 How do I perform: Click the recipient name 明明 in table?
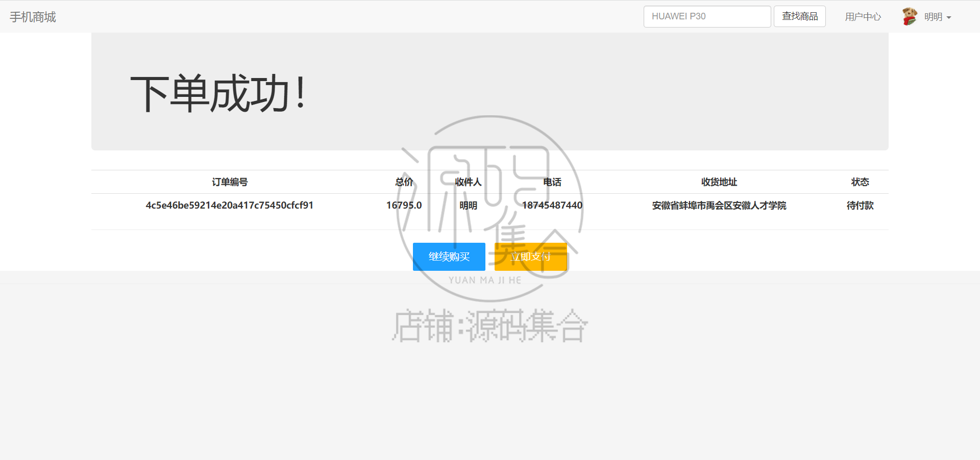468,206
